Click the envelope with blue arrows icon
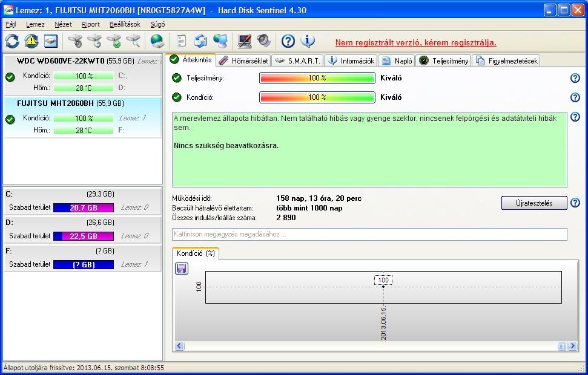The image size is (588, 375). click(x=201, y=41)
